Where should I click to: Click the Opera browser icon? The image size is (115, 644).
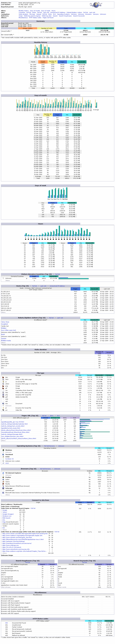click(x=3, y=481)
